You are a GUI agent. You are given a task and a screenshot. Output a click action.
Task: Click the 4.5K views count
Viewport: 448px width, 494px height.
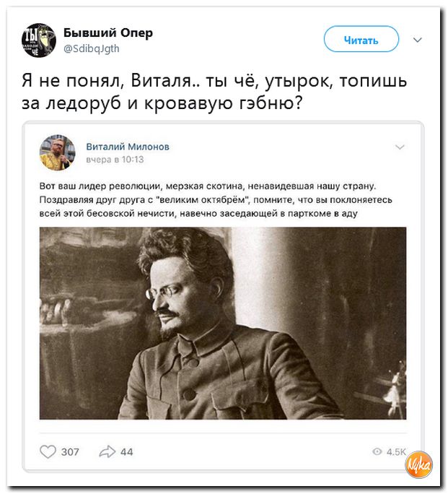[x=396, y=452]
